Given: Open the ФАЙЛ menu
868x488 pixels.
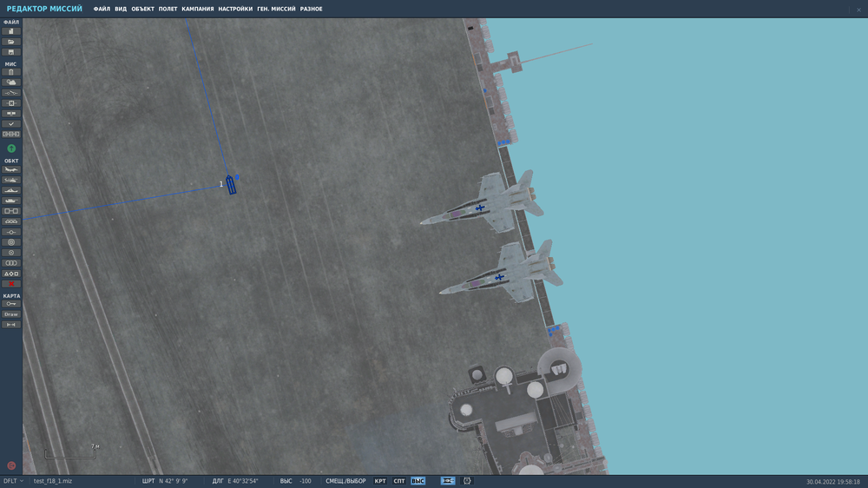Looking at the screenshot, I should (102, 9).
